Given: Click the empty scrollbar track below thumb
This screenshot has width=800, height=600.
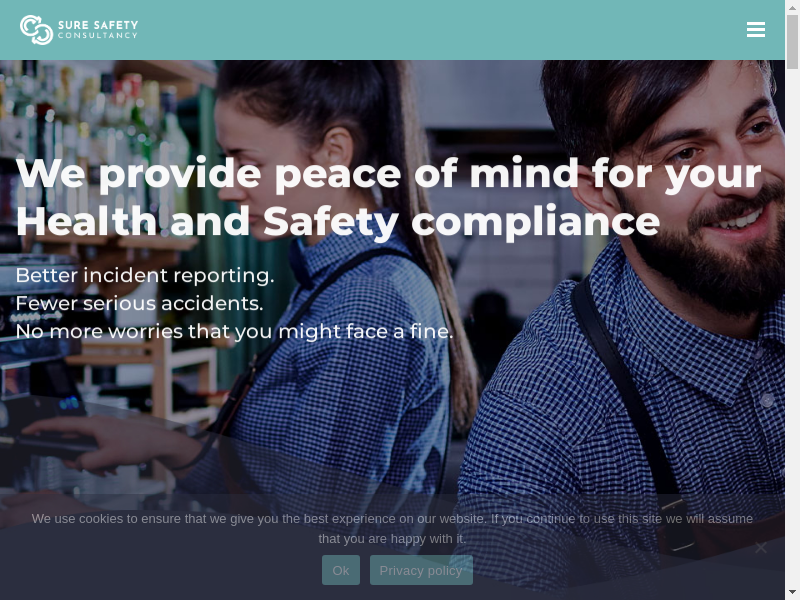Looking at the screenshot, I should (792, 327).
